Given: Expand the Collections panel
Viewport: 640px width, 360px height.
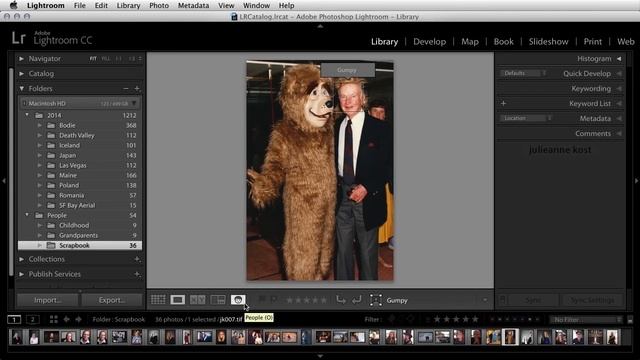Looking at the screenshot, I should tap(21, 259).
